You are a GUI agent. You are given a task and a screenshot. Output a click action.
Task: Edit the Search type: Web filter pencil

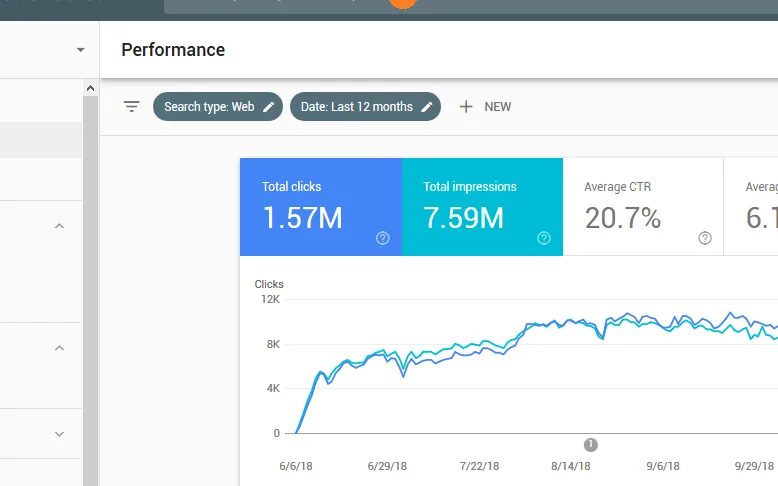(x=268, y=107)
